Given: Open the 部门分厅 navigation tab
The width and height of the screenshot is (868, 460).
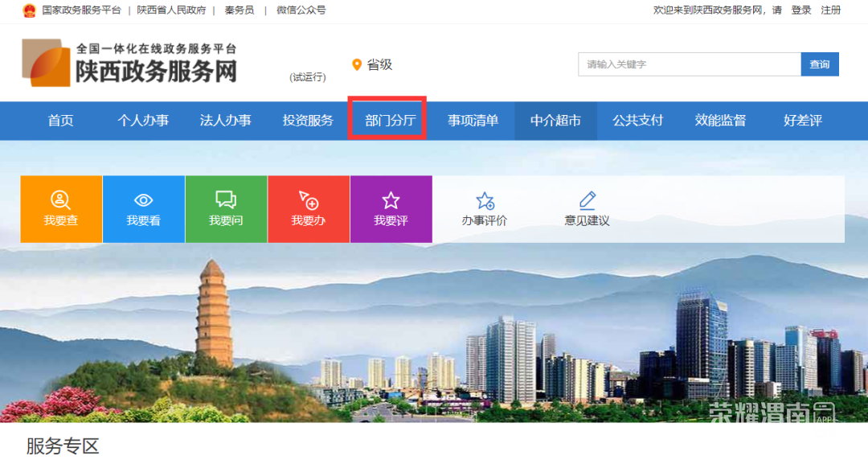Looking at the screenshot, I should pos(391,121).
